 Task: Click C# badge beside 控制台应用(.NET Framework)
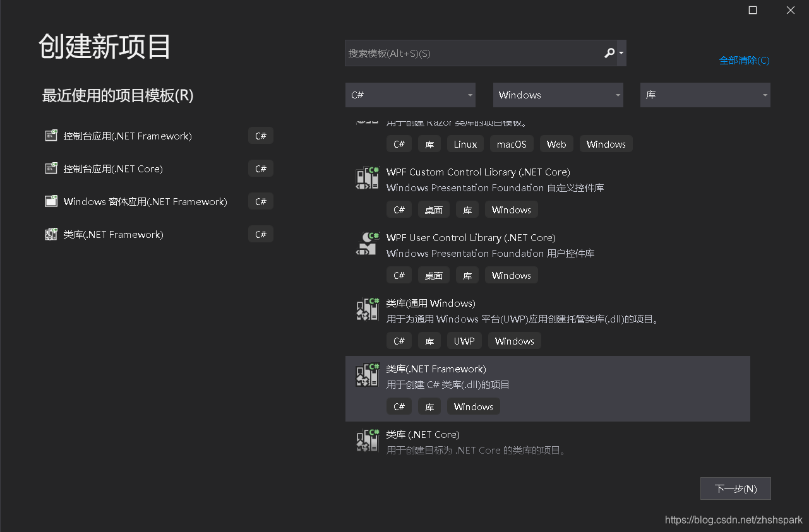(261, 136)
